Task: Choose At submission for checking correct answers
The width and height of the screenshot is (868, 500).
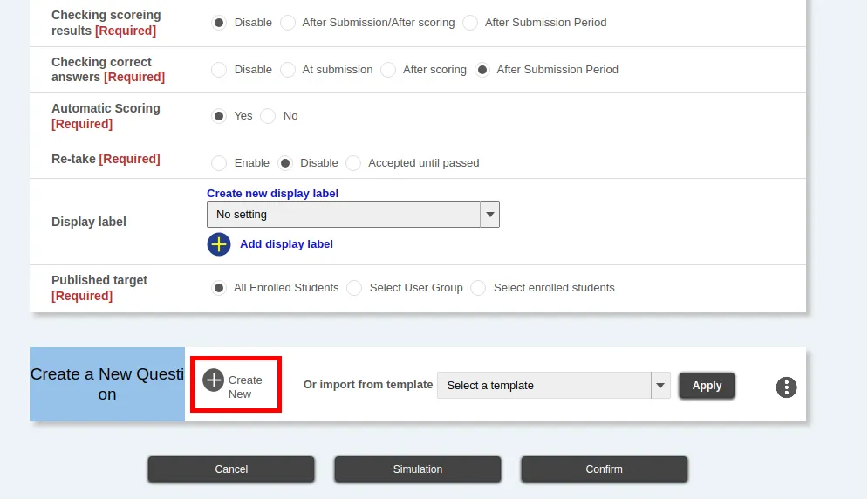Action: [288, 70]
